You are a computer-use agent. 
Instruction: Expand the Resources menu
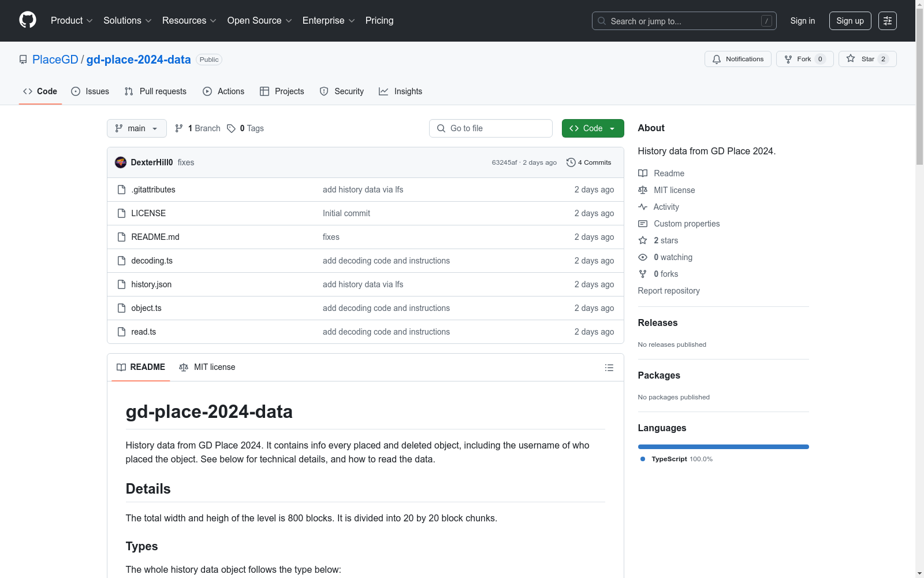pos(189,21)
